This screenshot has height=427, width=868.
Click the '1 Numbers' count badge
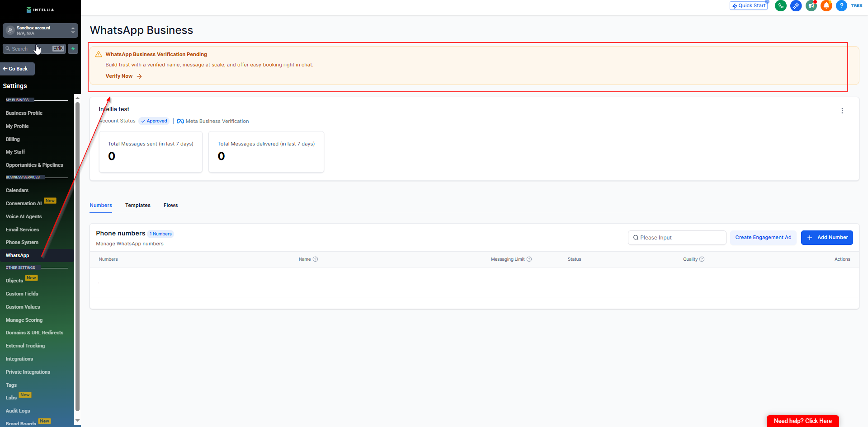coord(160,234)
